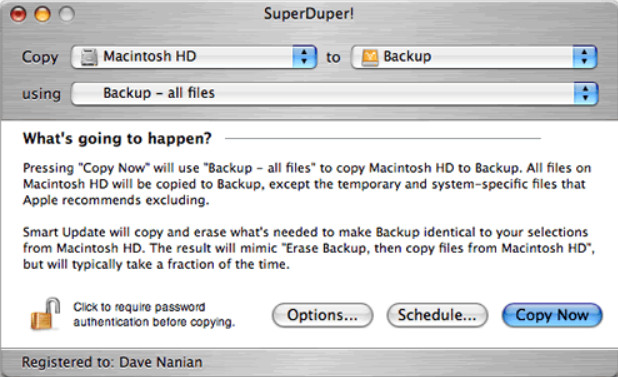This screenshot has height=377, width=618.
Task: Click the Registered to: Dave Nanian status text
Action: click(x=112, y=362)
